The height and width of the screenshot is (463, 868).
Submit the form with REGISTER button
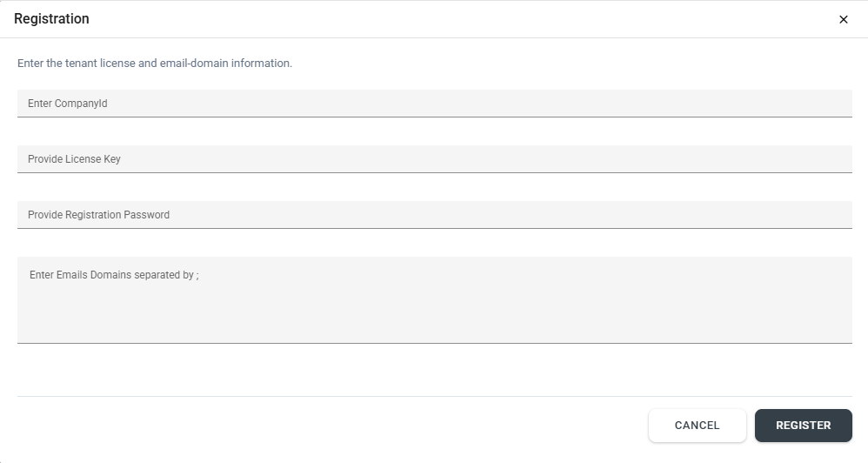coord(804,426)
